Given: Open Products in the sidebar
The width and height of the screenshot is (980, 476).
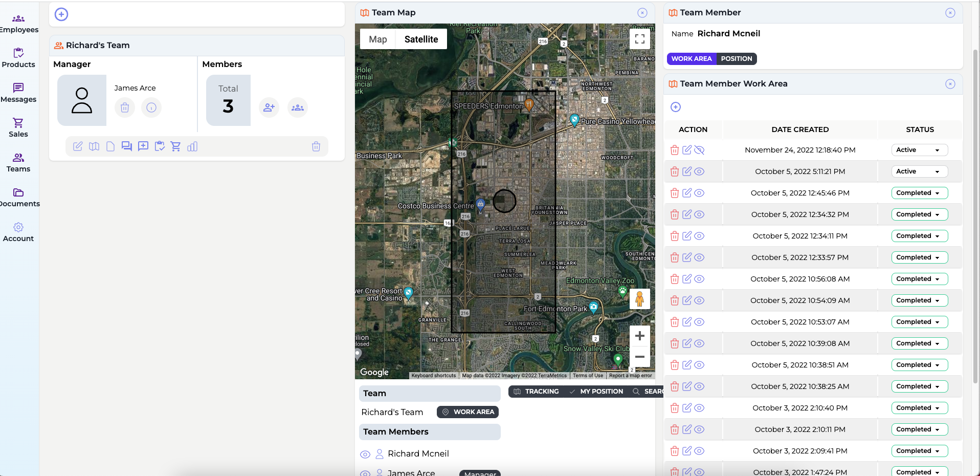Looking at the screenshot, I should coord(18,58).
